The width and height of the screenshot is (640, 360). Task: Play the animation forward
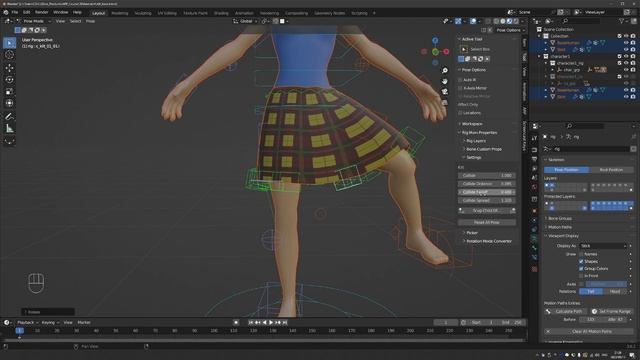click(271, 322)
